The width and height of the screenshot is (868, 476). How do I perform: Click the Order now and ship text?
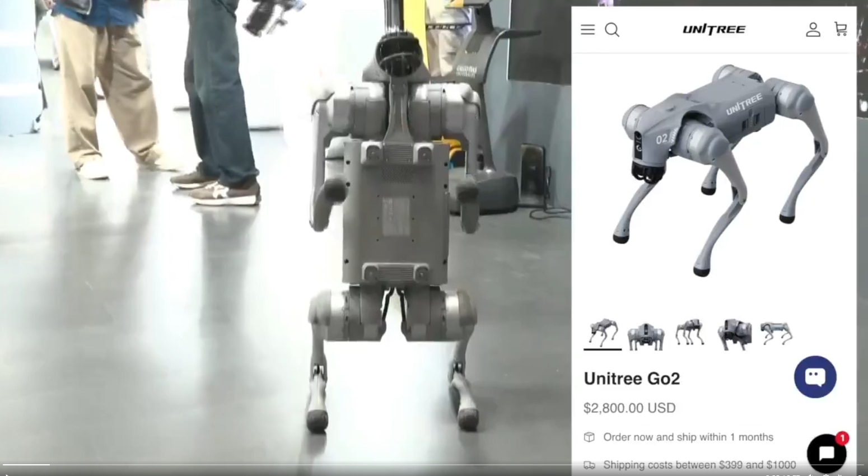(x=687, y=437)
